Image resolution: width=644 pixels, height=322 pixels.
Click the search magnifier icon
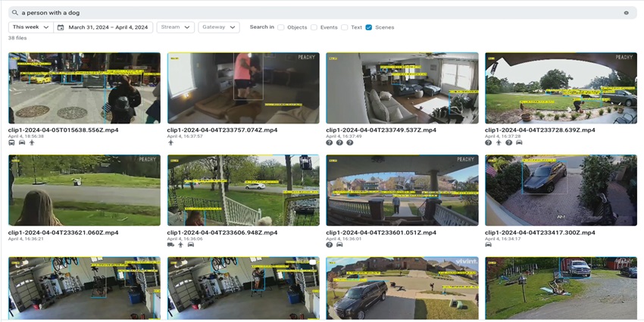coord(14,13)
